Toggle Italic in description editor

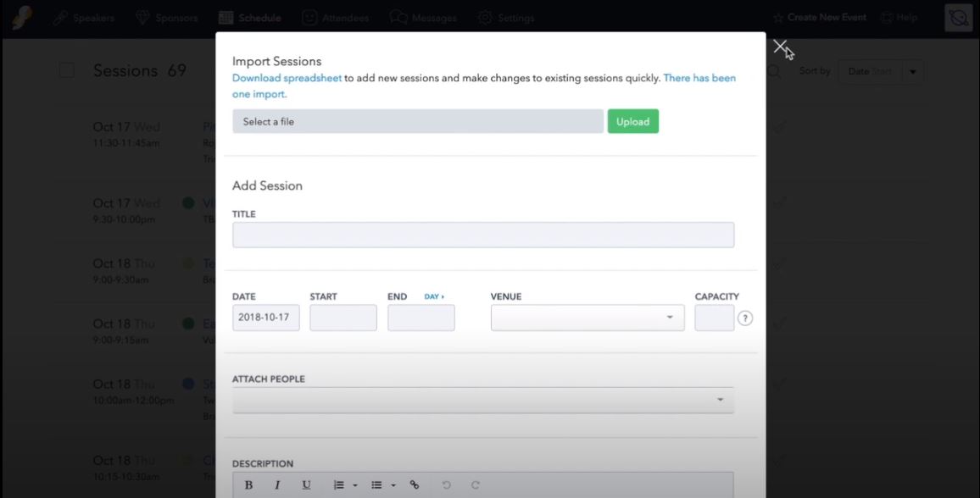pyautogui.click(x=277, y=485)
